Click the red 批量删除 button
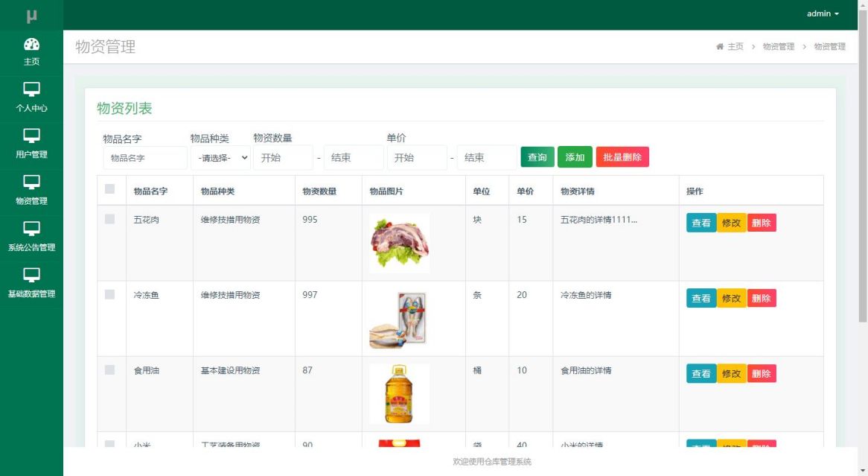 (622, 157)
